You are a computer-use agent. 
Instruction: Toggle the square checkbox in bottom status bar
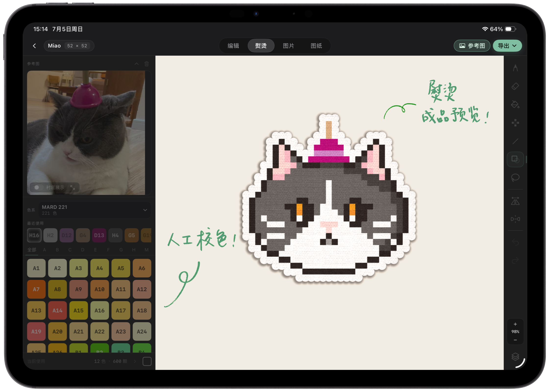click(147, 361)
